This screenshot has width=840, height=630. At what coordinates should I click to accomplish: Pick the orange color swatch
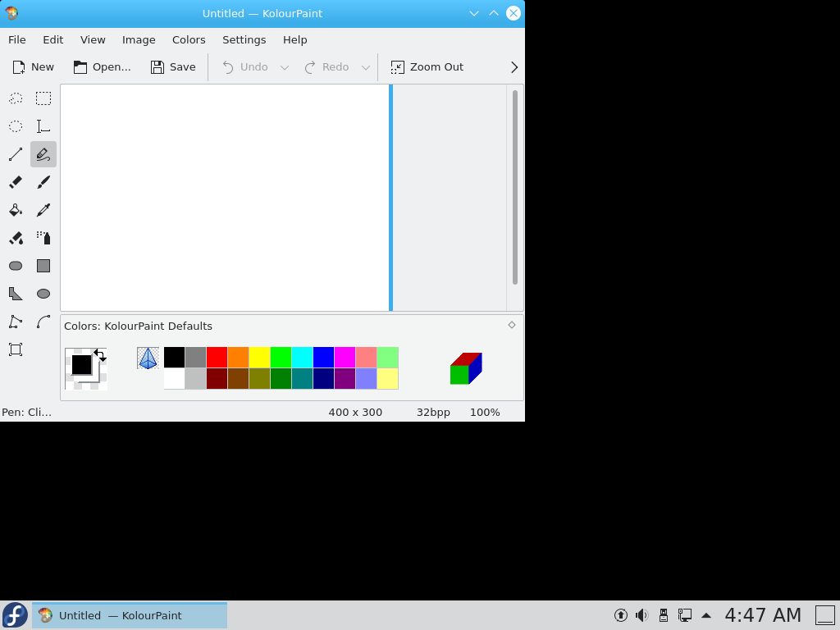point(239,358)
